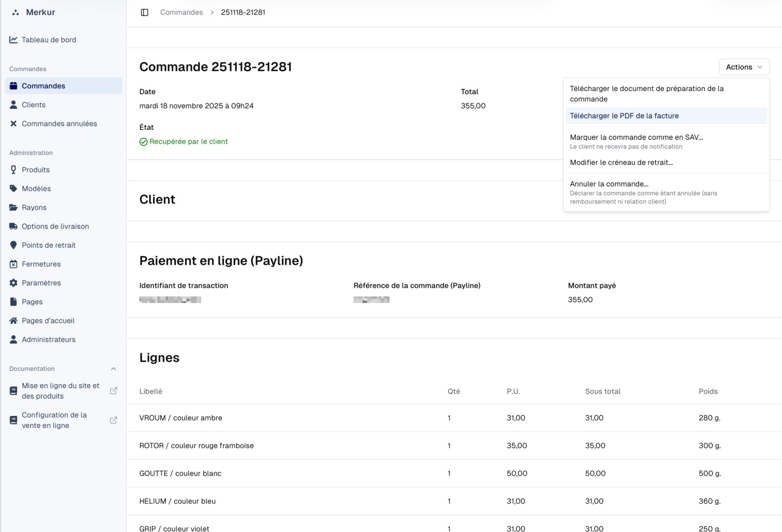782x532 pixels.
Task: Select Modifier le créneau de retrait
Action: click(x=621, y=162)
